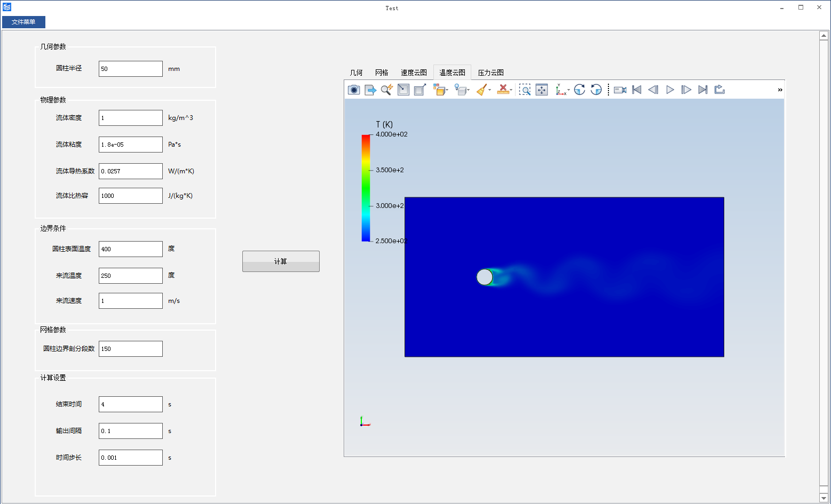Click the 流体密度 input field
Screen dimensions: 831x504
[131, 118]
